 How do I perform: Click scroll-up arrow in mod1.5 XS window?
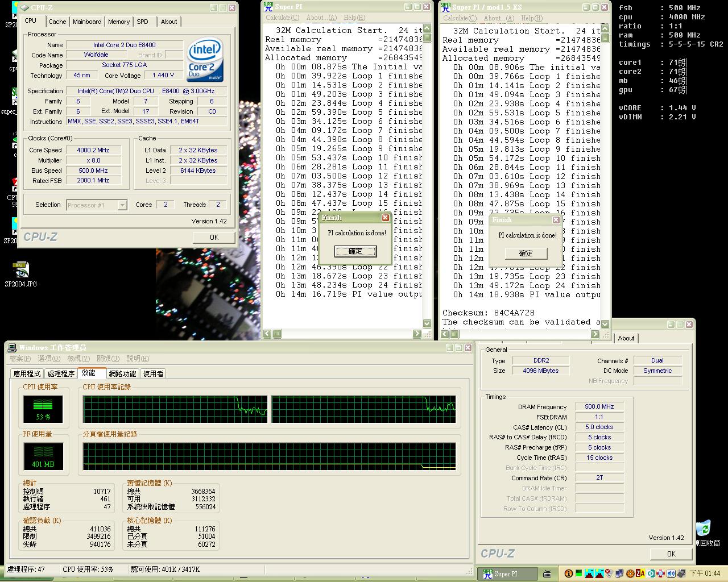coord(605,30)
